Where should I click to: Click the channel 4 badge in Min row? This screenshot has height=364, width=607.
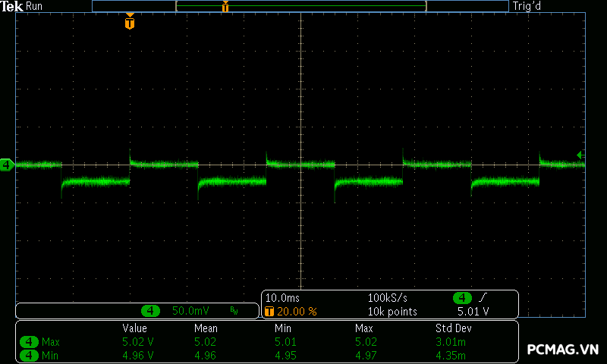(x=30, y=355)
